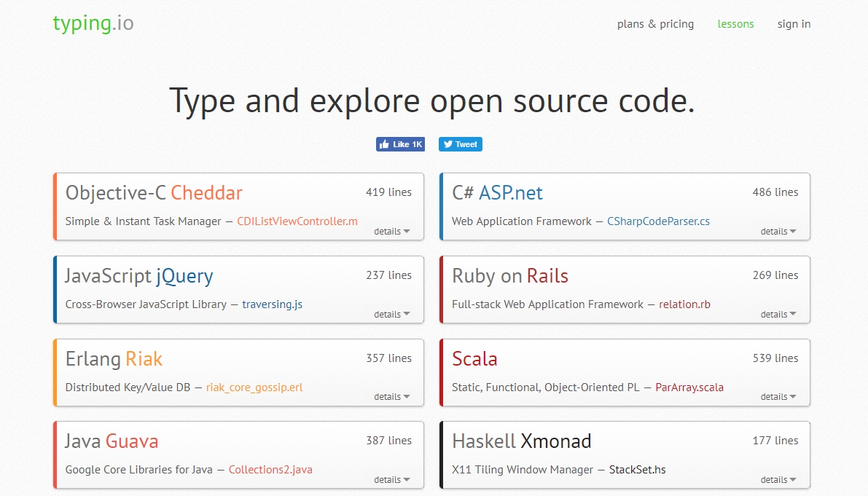
Task: Expand details for Objective-C Cheddar card
Action: pos(392,231)
